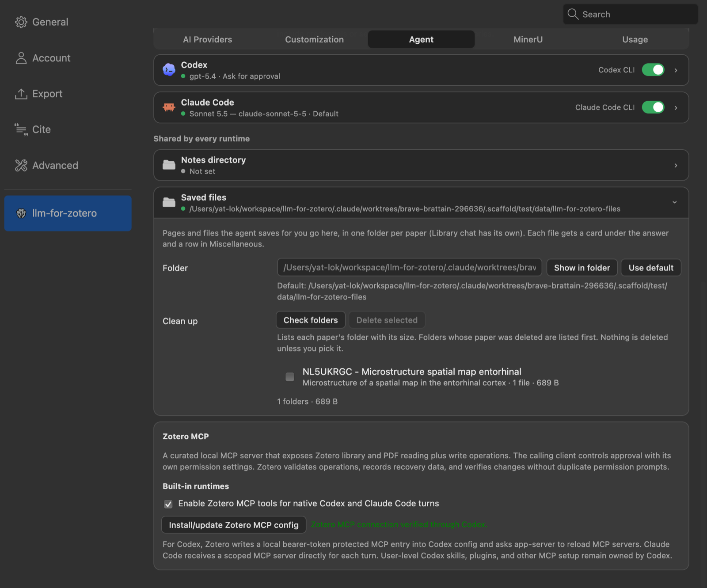Click the Cite quotation icon

pos(21,129)
